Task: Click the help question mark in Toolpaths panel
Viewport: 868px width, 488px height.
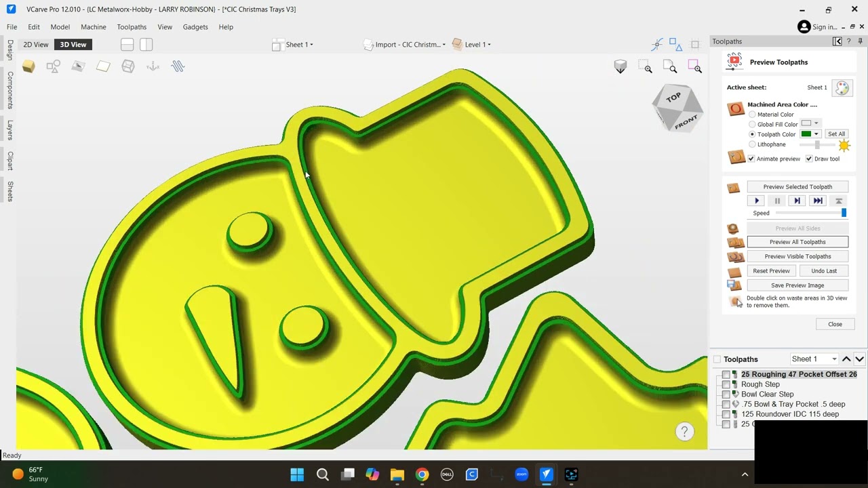Action: pos(848,41)
